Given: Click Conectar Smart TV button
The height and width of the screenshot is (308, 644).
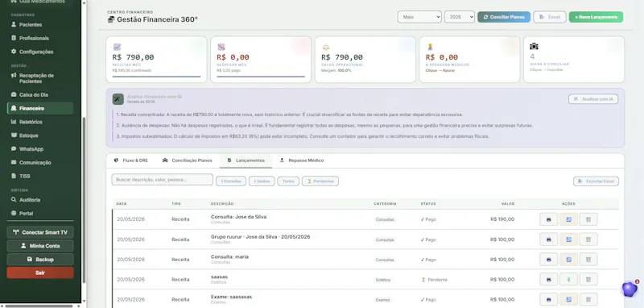Looking at the screenshot, I should pyautogui.click(x=40, y=232).
